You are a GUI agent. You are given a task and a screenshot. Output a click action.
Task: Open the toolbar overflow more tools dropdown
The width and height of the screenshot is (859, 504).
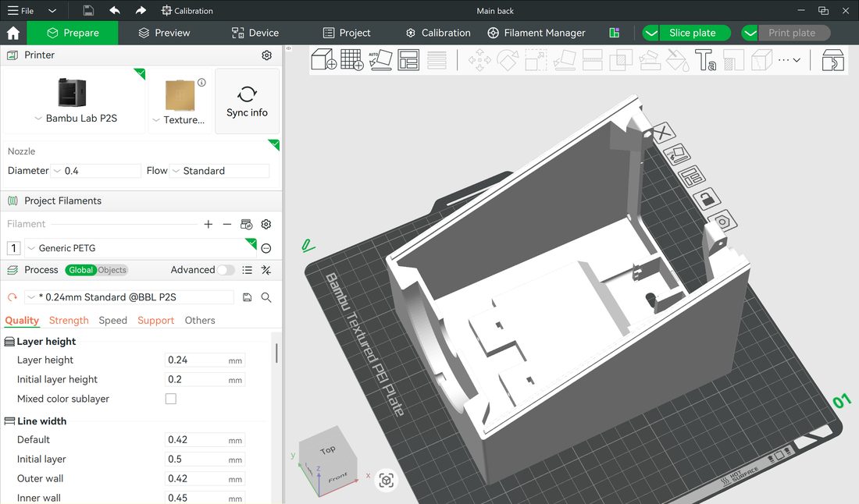[x=789, y=59]
